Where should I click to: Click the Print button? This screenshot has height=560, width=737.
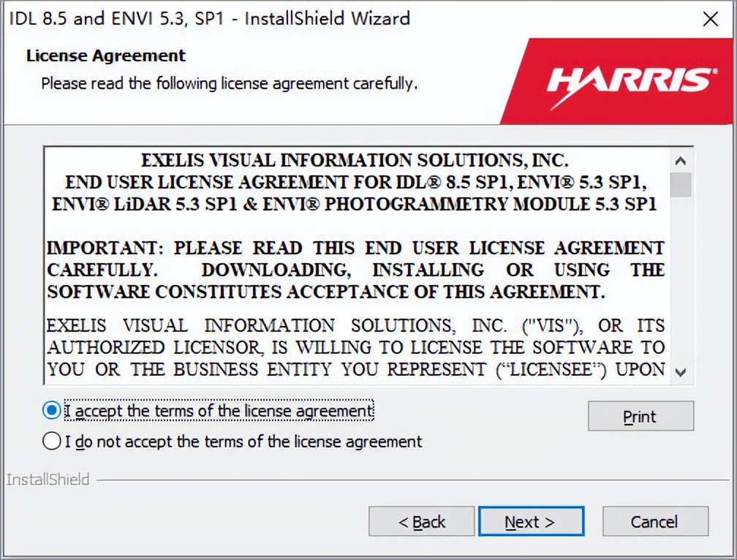[640, 416]
